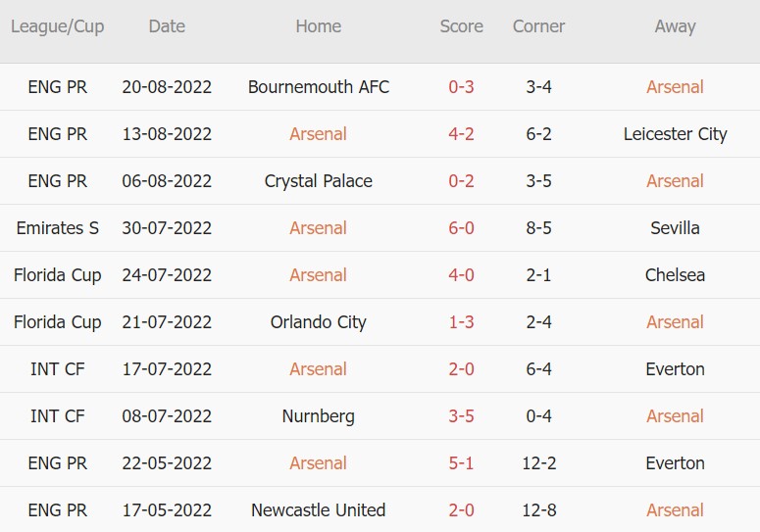Select the Emirates S competition label
The width and height of the screenshot is (760, 532).
click(58, 228)
